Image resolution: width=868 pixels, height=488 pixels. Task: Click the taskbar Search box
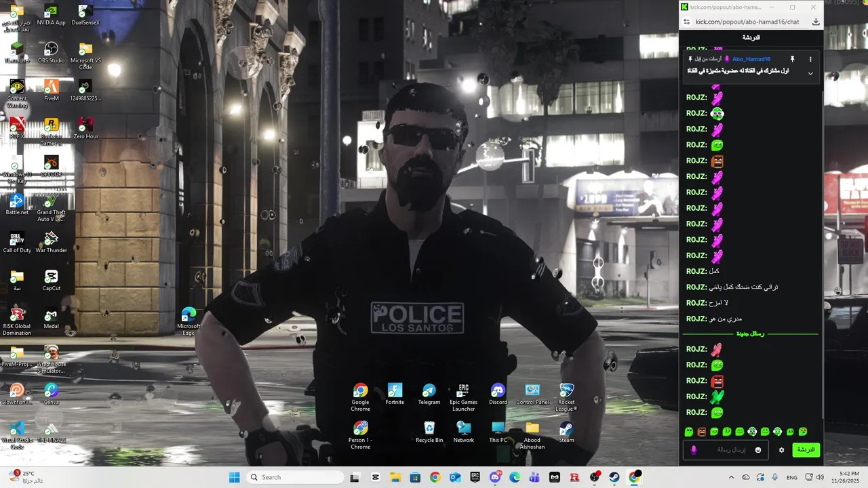point(296,477)
